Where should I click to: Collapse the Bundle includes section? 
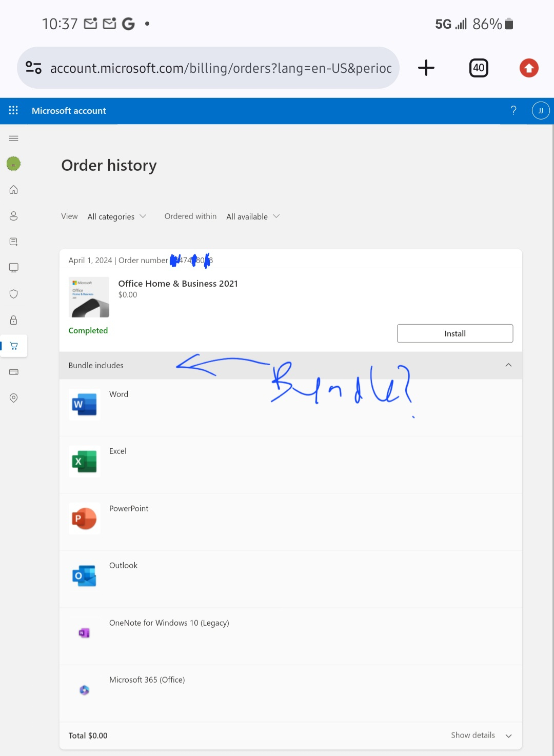508,365
